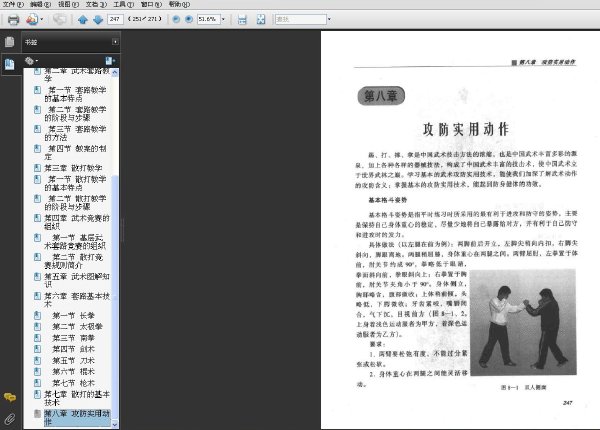Viewport: 600px width, 430px height.
Task: Click the zoom in (plus) button
Action: [189, 19]
